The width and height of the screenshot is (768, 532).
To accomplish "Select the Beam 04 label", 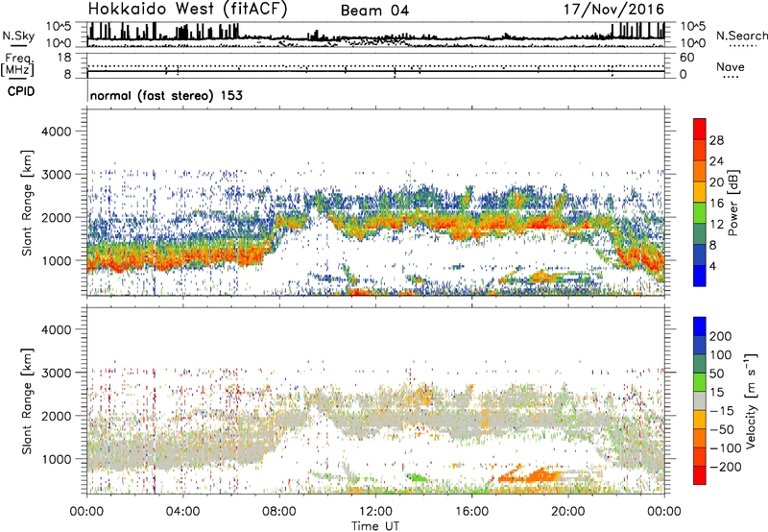I will point(374,11).
